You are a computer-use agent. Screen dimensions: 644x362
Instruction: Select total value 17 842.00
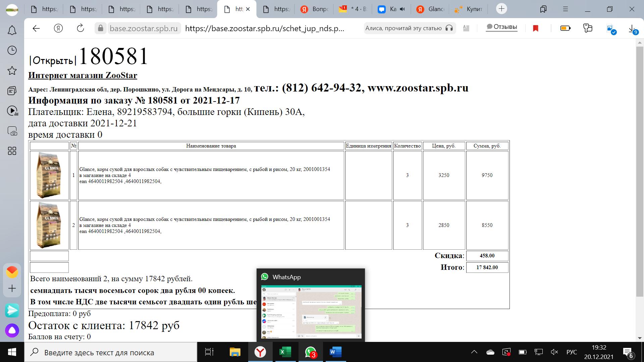[x=487, y=267]
